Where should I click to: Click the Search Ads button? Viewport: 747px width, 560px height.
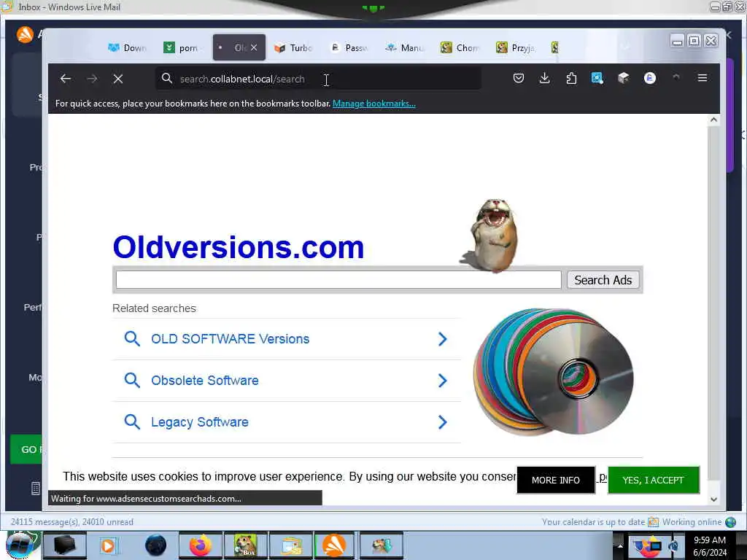click(x=603, y=280)
